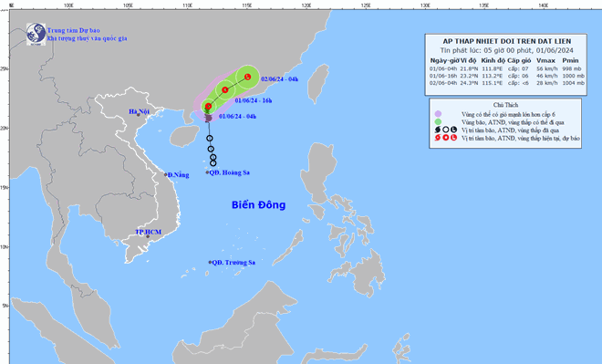Click the 02/06/24 - 04h time label

[279, 79]
